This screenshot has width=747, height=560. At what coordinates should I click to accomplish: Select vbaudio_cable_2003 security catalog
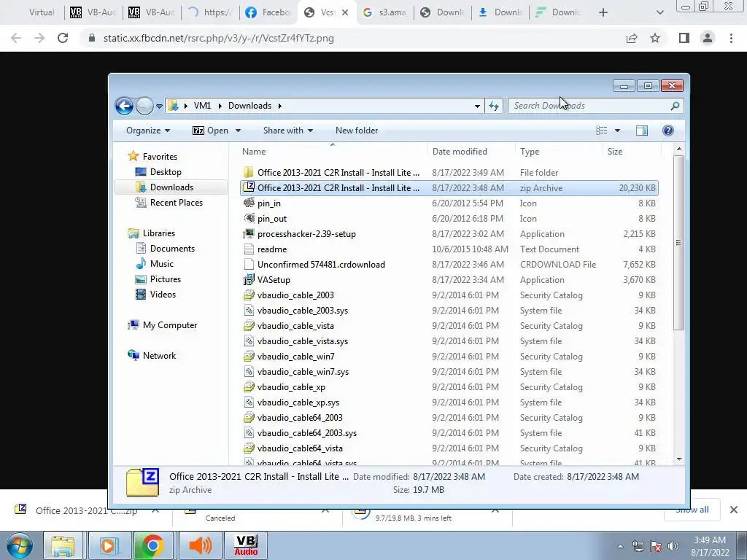(295, 295)
